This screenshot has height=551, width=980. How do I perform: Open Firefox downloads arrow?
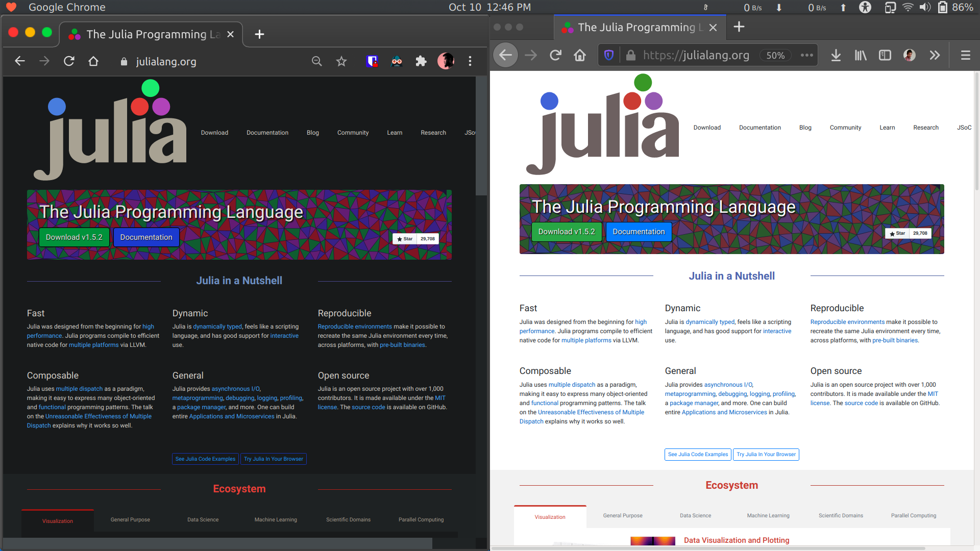tap(836, 55)
